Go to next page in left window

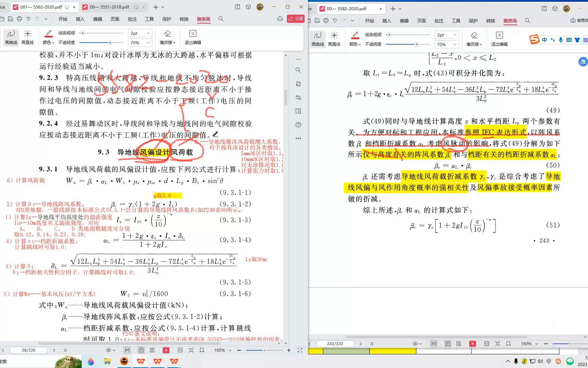pos(54,350)
